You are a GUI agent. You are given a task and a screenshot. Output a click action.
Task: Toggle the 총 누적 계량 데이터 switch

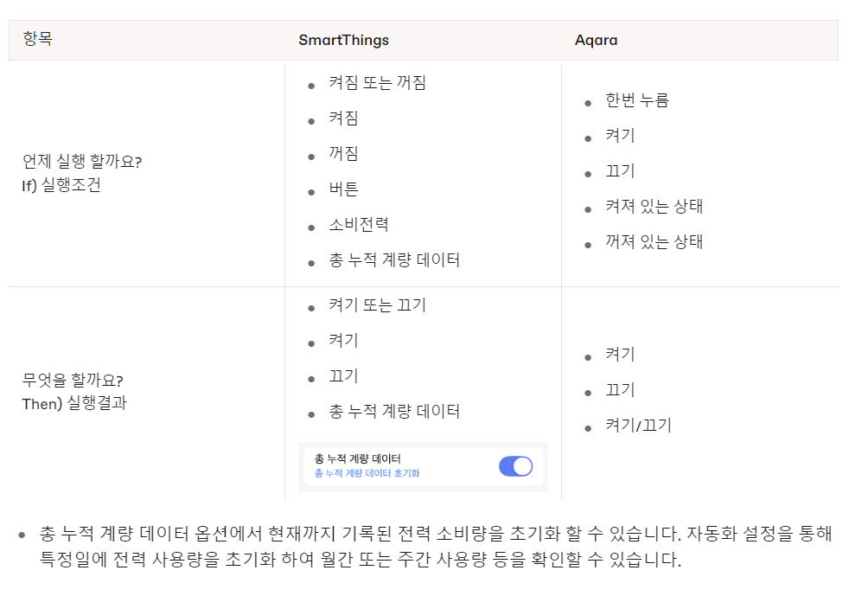coord(515,466)
